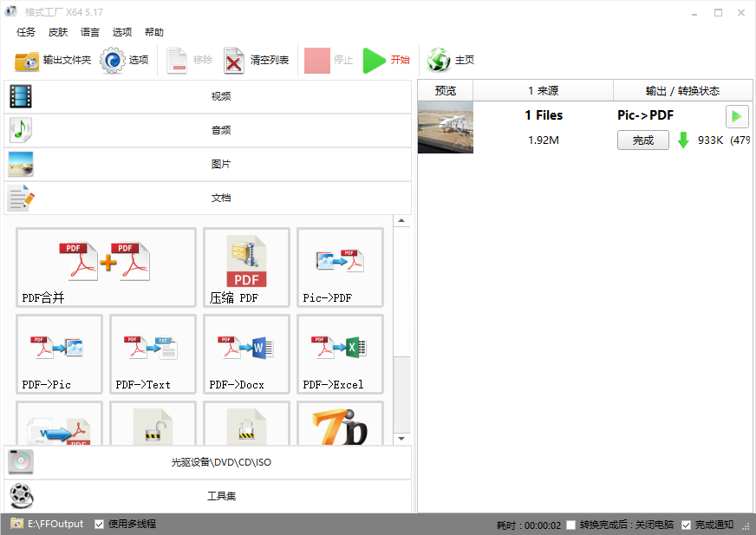Open the 任务 menu
Viewport: 756px width, 535px height.
tap(25, 32)
